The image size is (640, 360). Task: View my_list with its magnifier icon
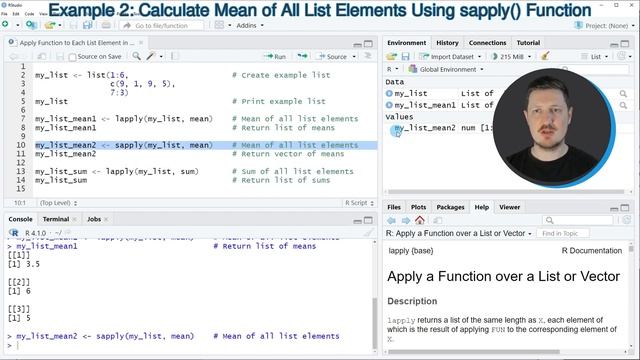click(x=623, y=93)
